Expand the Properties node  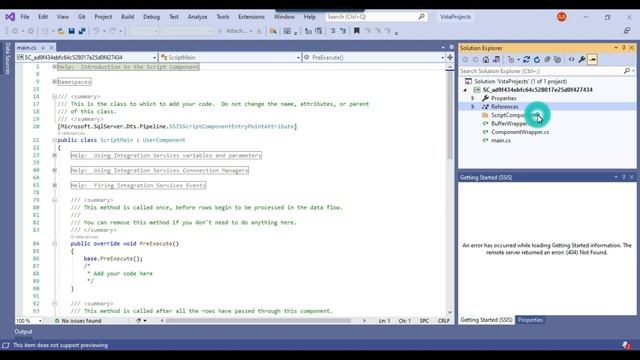(473, 98)
